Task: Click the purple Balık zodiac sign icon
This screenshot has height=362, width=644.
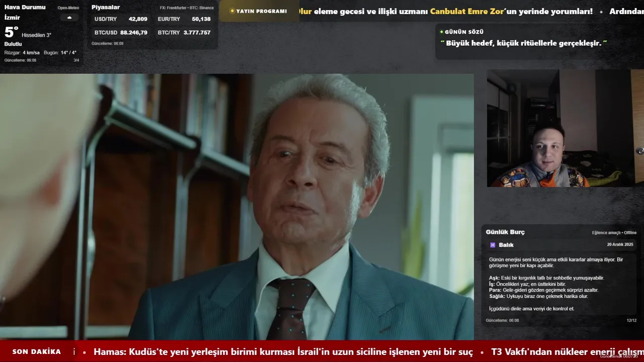Action: pyautogui.click(x=493, y=245)
